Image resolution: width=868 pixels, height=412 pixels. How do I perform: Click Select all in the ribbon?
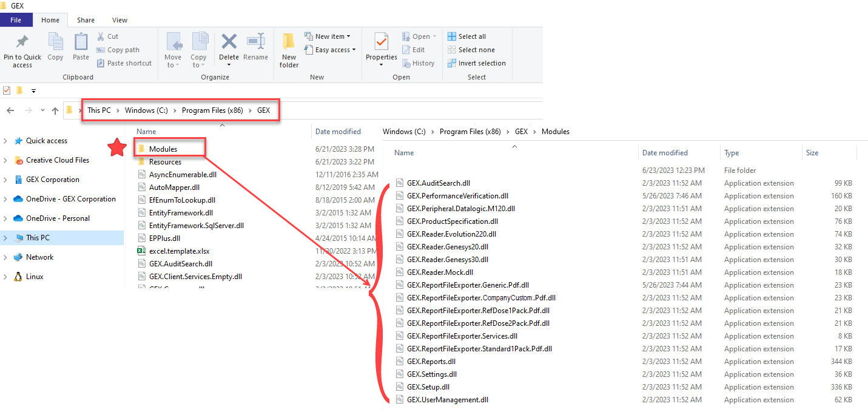coord(466,36)
